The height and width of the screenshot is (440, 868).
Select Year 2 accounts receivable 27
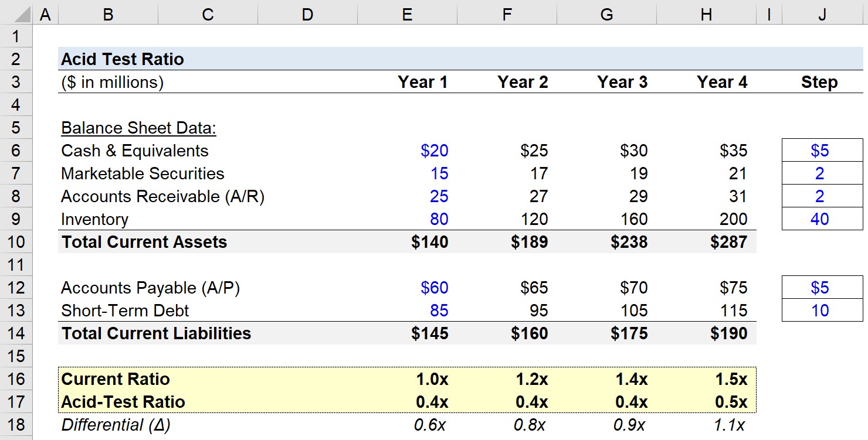tap(538, 196)
